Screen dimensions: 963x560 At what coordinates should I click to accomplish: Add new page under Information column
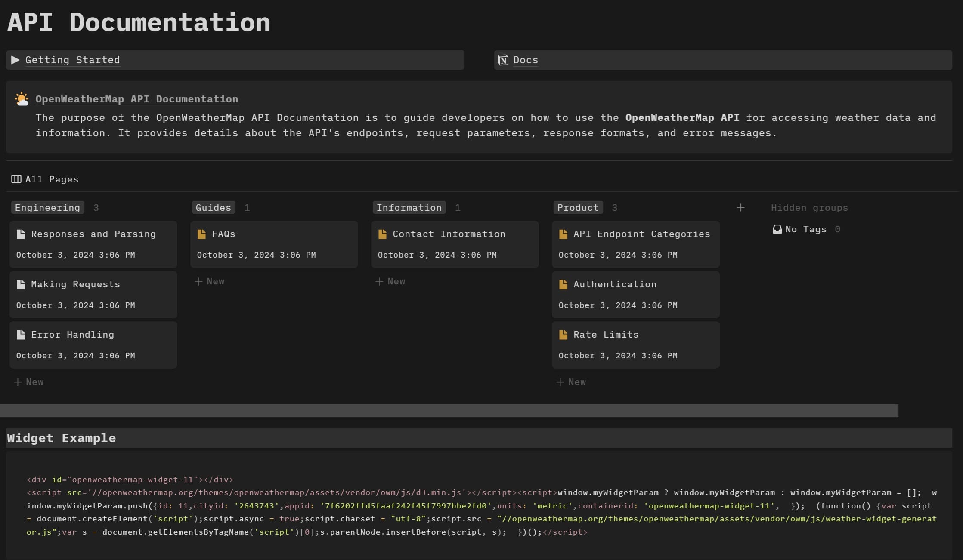coord(390,281)
